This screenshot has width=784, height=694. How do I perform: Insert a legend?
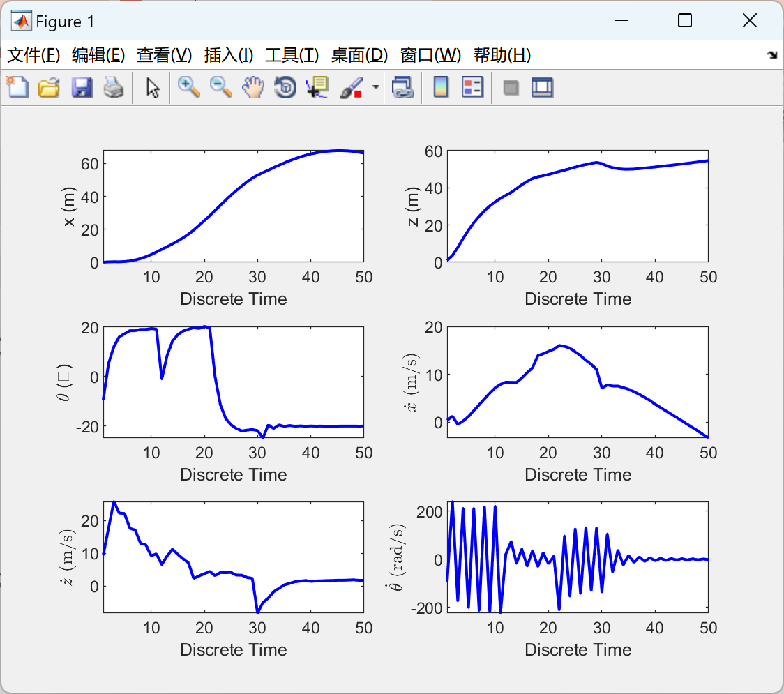pyautogui.click(x=472, y=87)
